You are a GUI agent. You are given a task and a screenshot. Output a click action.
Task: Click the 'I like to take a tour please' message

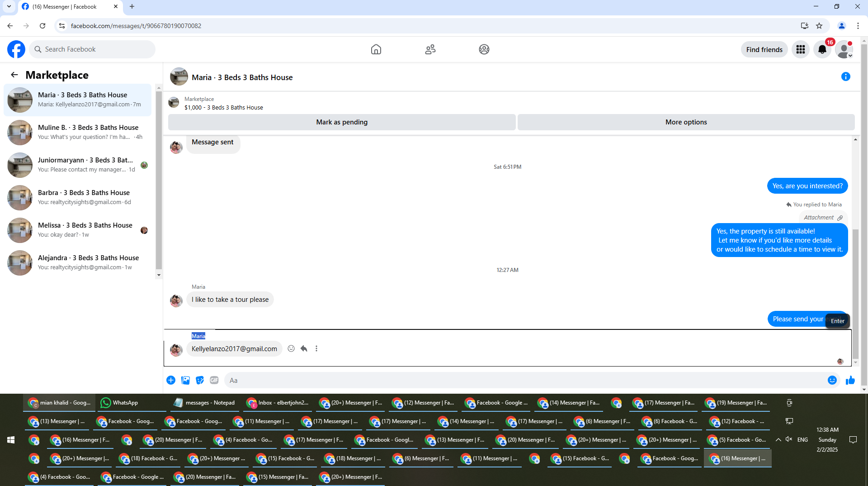230,300
